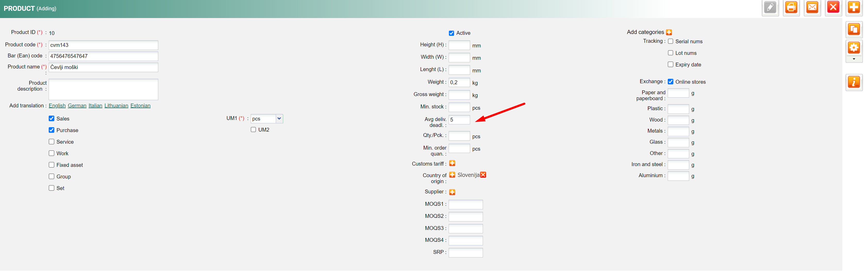Click the Add categories plus icon
The width and height of the screenshot is (868, 275).
669,32
